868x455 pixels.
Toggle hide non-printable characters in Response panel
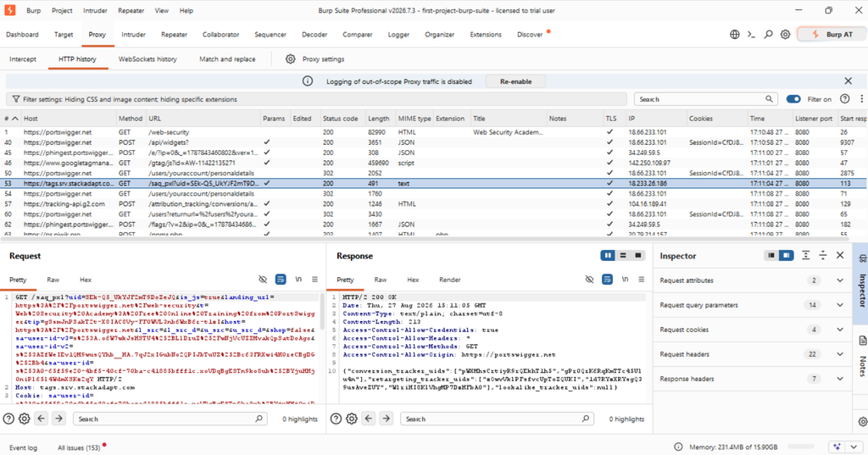tap(590, 280)
